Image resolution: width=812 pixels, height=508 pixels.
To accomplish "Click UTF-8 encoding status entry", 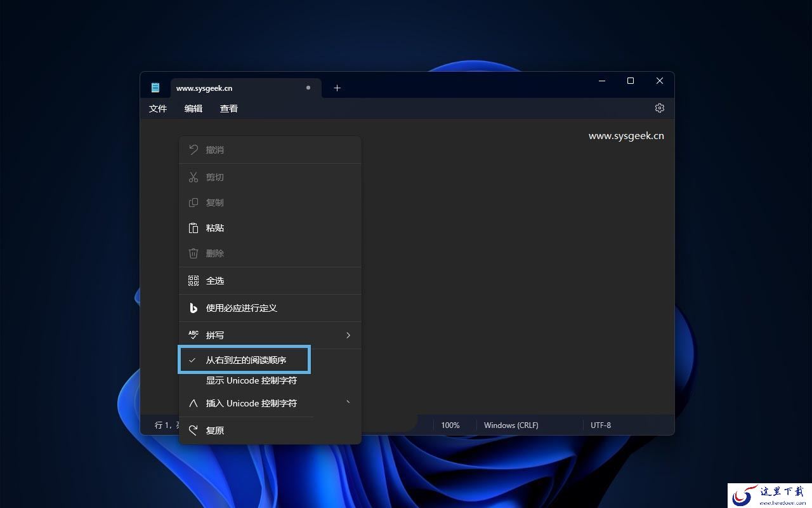I will (x=601, y=425).
